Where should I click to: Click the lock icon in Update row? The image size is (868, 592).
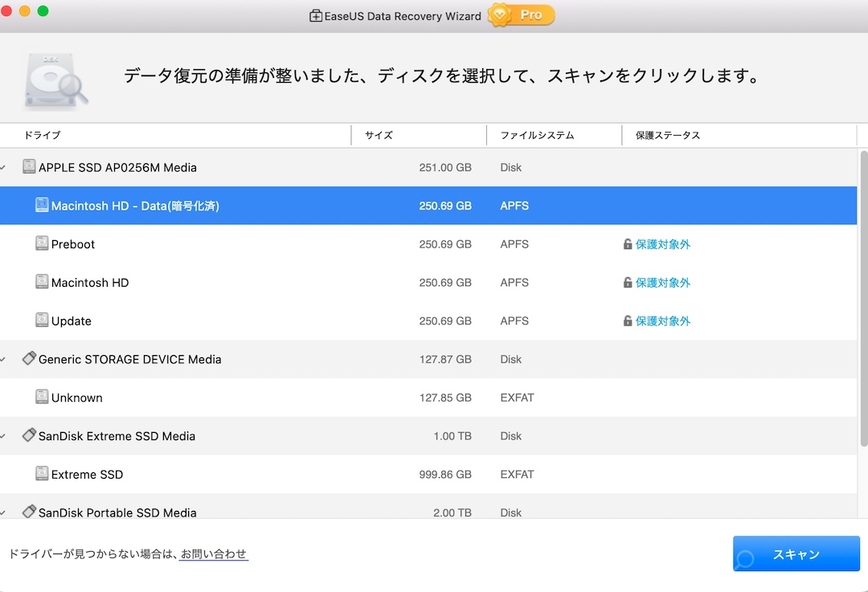click(627, 320)
